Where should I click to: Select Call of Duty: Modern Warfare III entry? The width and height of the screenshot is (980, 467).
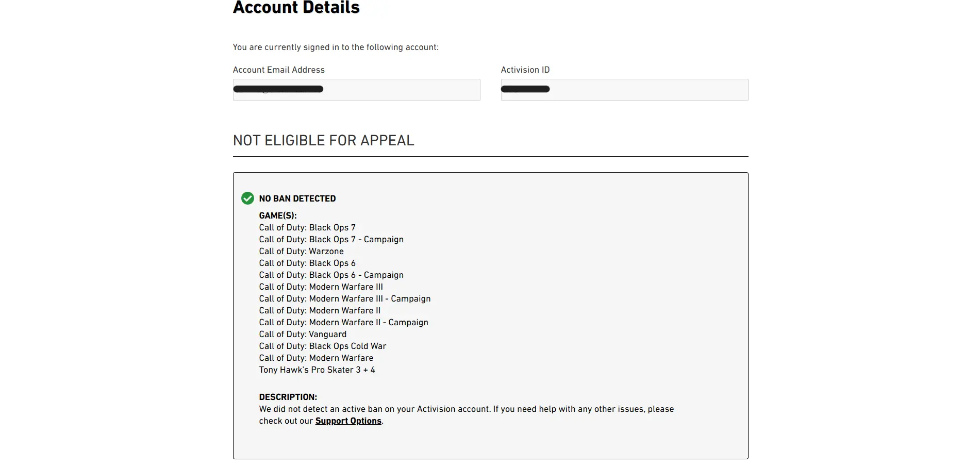[x=321, y=287]
